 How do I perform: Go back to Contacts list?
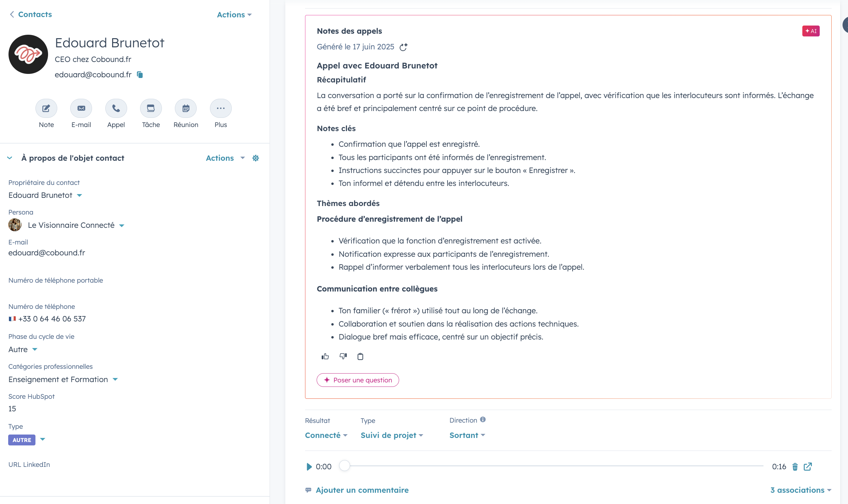[31, 14]
